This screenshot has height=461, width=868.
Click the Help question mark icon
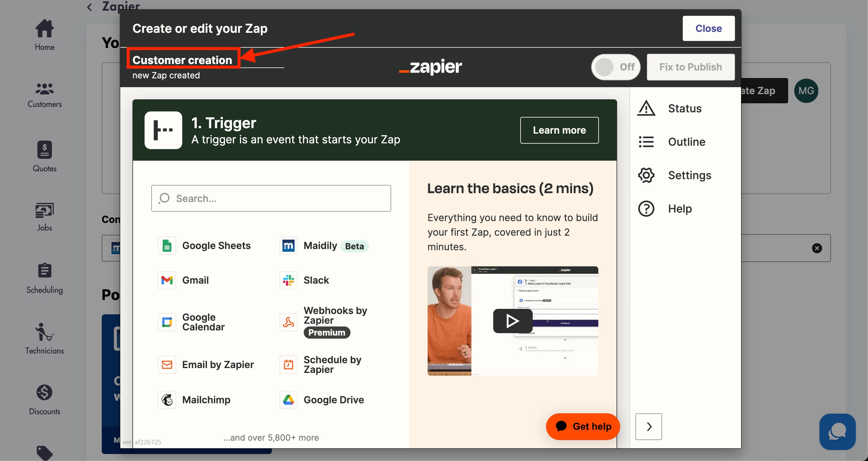(x=646, y=208)
